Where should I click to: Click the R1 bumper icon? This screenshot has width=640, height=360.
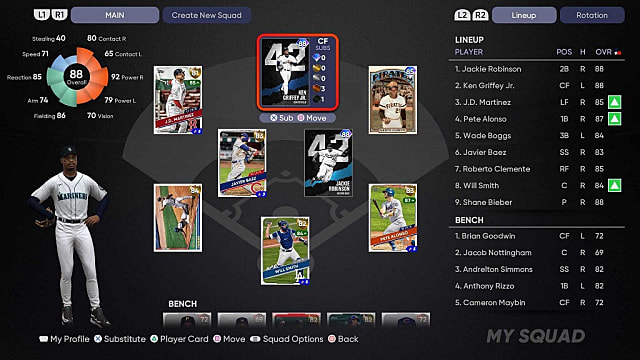click(60, 15)
